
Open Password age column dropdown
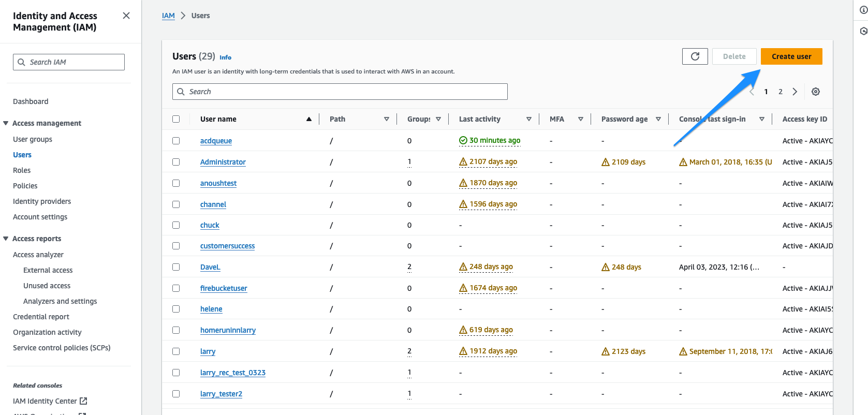[x=658, y=119]
